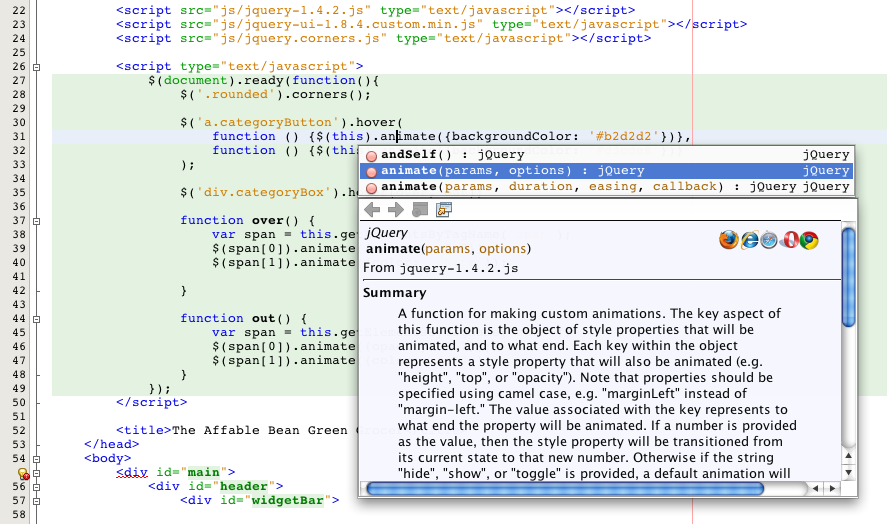
Task: Click the Firefox browser compatibility icon
Action: click(729, 240)
